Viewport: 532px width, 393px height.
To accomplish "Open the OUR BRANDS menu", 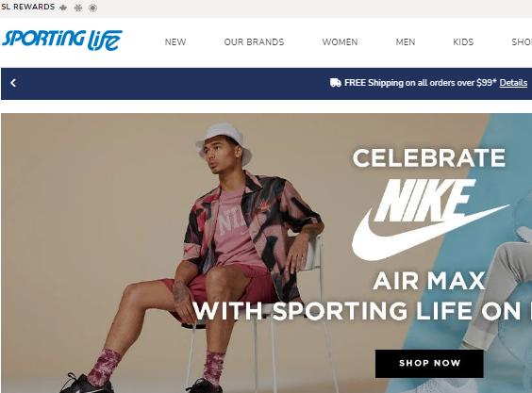I will pyautogui.click(x=254, y=42).
